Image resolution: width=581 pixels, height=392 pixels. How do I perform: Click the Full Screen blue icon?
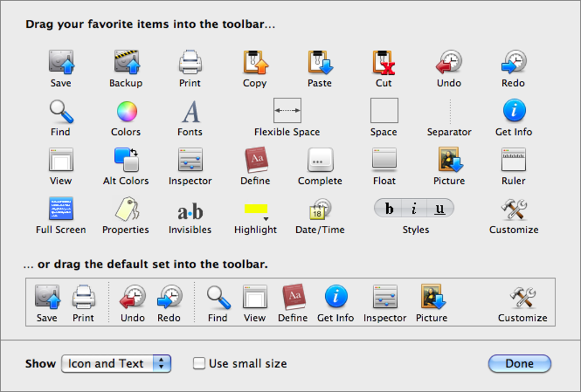[x=61, y=208]
